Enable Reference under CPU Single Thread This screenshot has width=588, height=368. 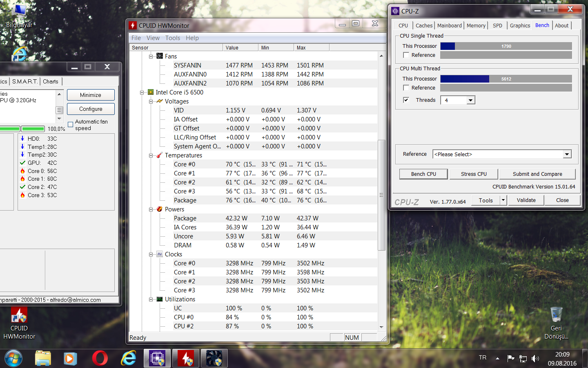(406, 55)
